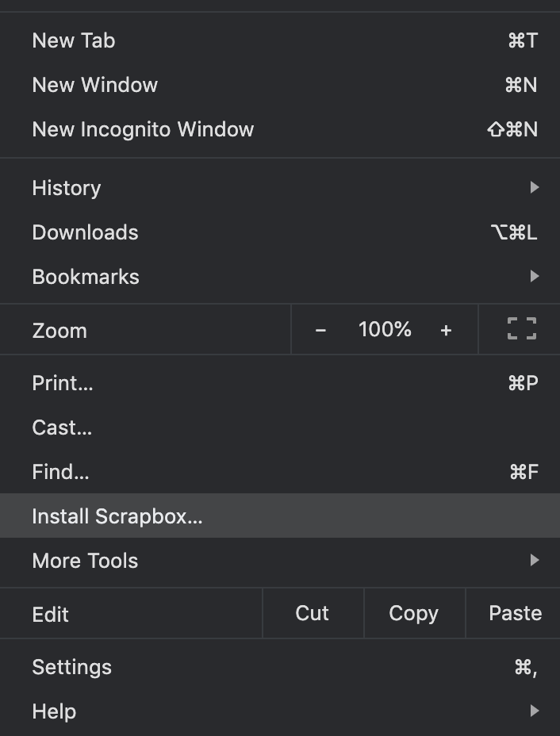Open Chrome Settings
Image resolution: width=560 pixels, height=736 pixels.
[71, 667]
